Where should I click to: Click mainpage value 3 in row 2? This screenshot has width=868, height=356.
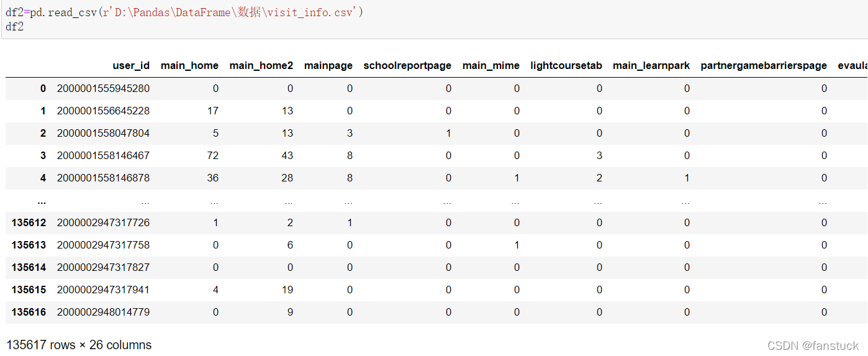point(350,133)
